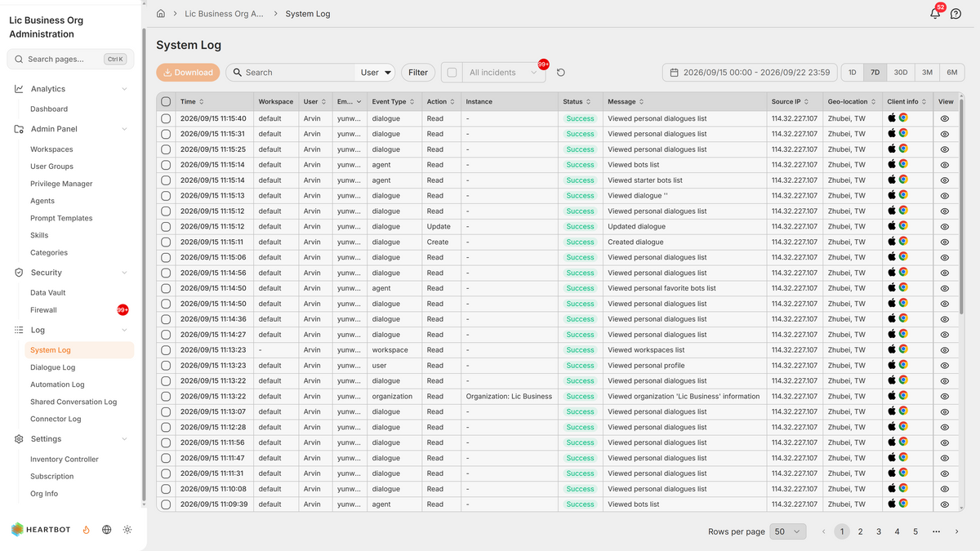Open the All incidents dropdown
Screen dimensions: 980x551
tap(504, 73)
